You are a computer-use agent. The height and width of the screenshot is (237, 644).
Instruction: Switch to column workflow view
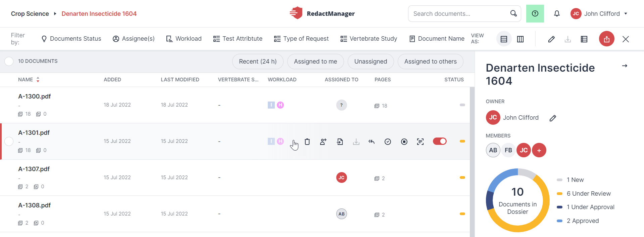click(x=520, y=39)
